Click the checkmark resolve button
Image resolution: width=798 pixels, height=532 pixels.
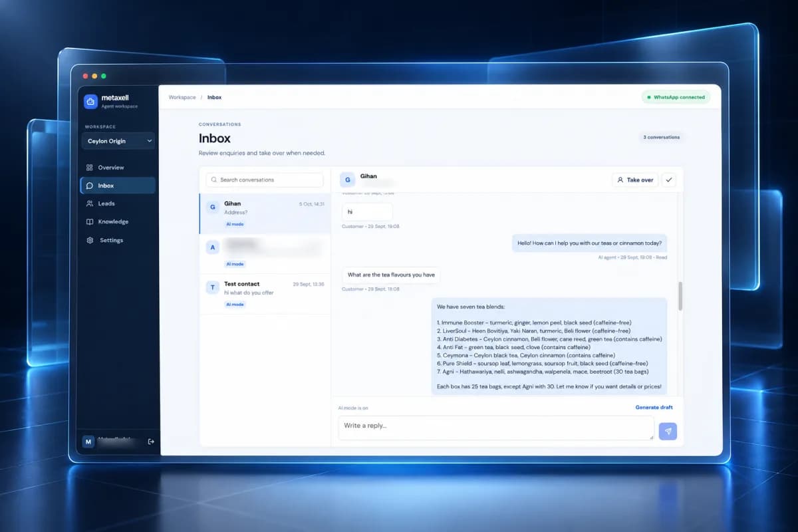pos(669,180)
